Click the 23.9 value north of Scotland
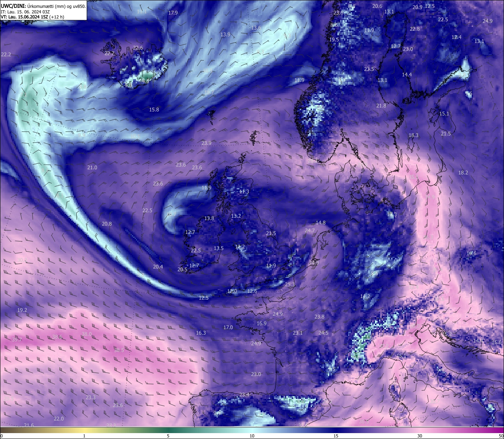Viewport: 504px width, 439px height. [206, 143]
